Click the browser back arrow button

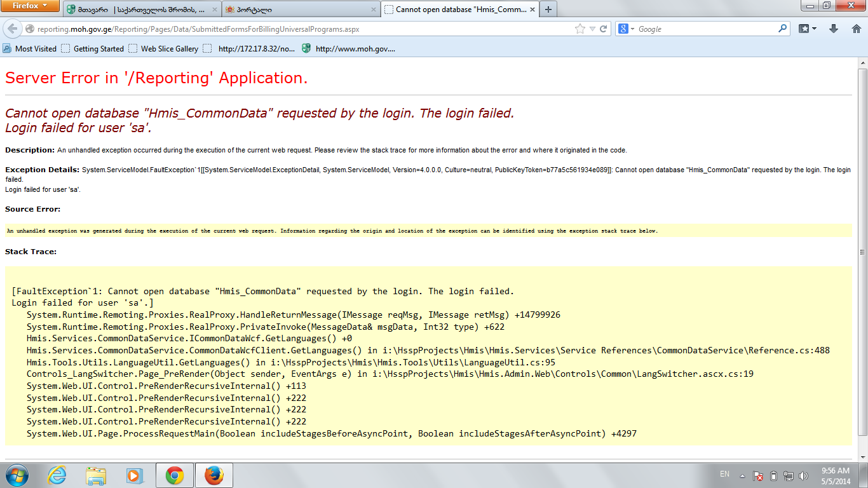click(x=13, y=29)
